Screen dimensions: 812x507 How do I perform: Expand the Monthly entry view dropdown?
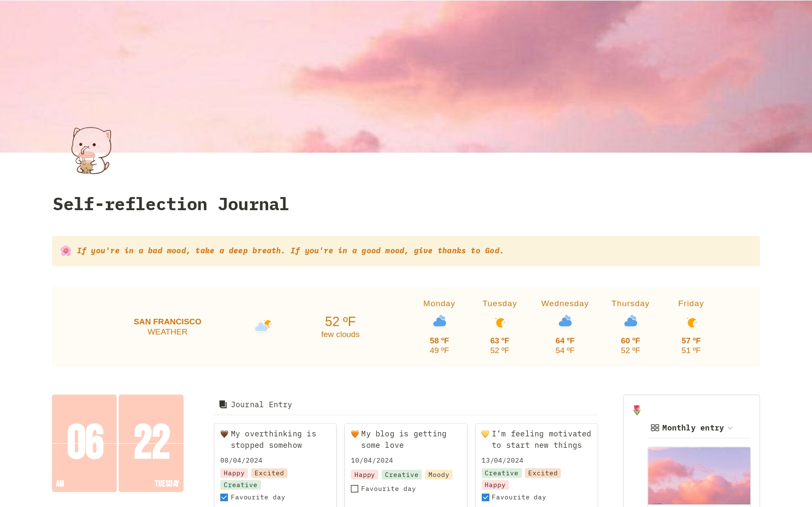click(x=730, y=428)
